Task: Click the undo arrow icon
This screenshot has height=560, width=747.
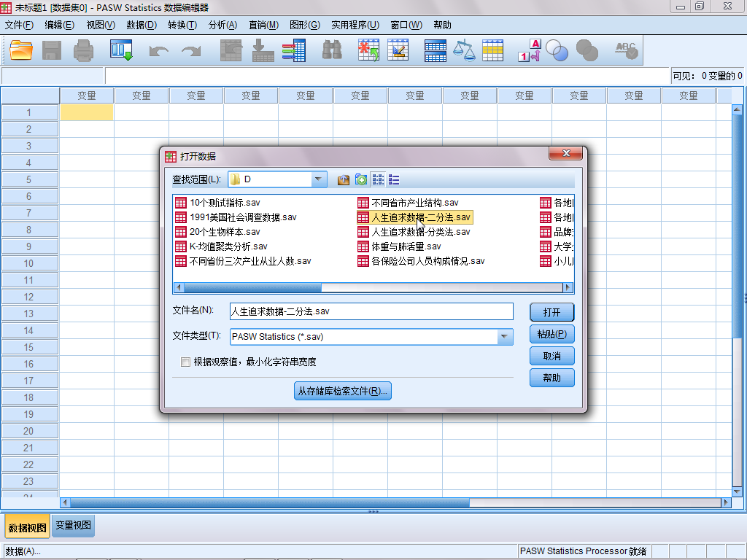Action: (x=158, y=51)
